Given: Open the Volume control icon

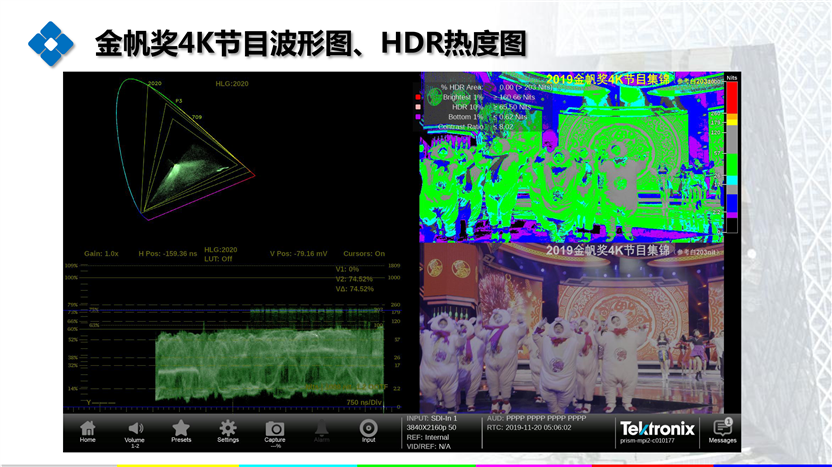Looking at the screenshot, I should pos(135,429).
